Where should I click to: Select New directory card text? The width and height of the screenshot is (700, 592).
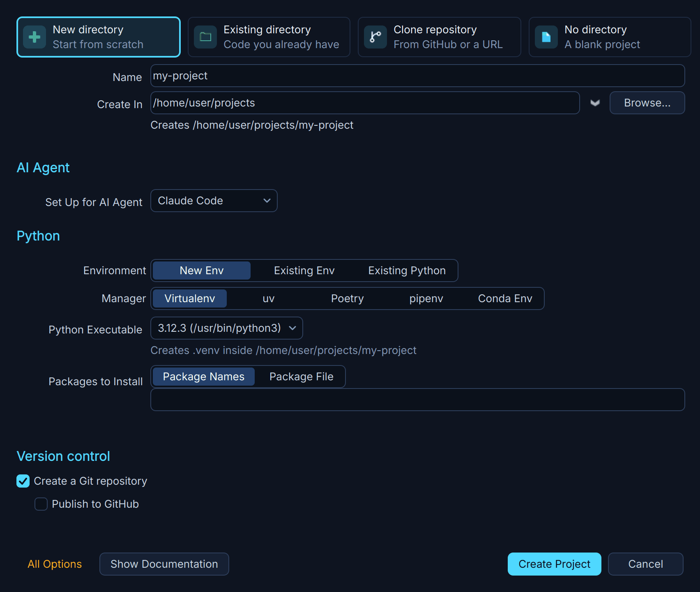click(x=98, y=37)
